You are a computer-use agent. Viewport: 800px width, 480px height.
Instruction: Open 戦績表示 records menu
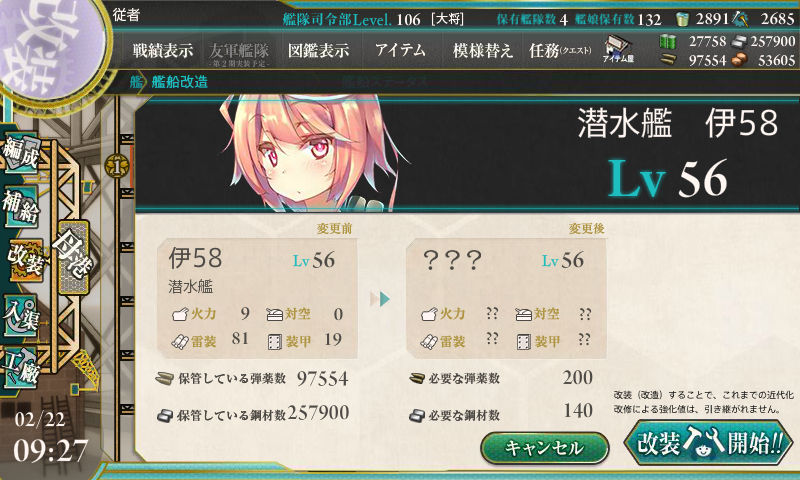[163, 50]
